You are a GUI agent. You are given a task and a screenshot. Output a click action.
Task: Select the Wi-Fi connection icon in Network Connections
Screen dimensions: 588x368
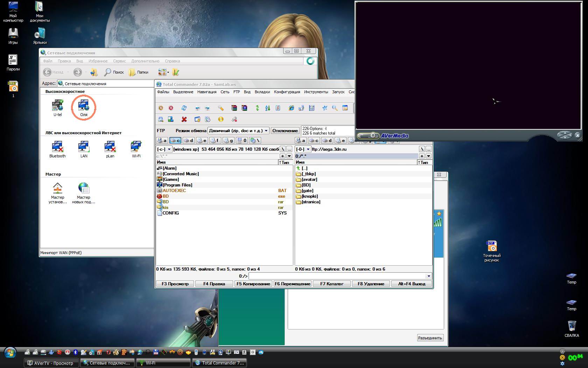pos(136,149)
